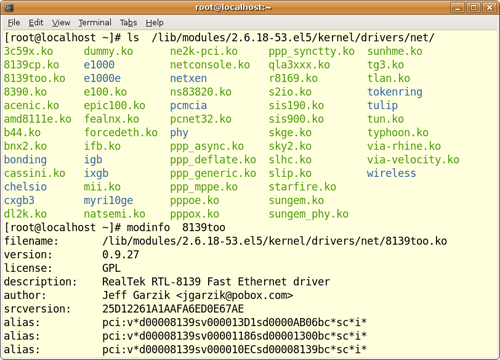Click the chelsio directory name
Screen dimensions: 500x360
(25, 187)
